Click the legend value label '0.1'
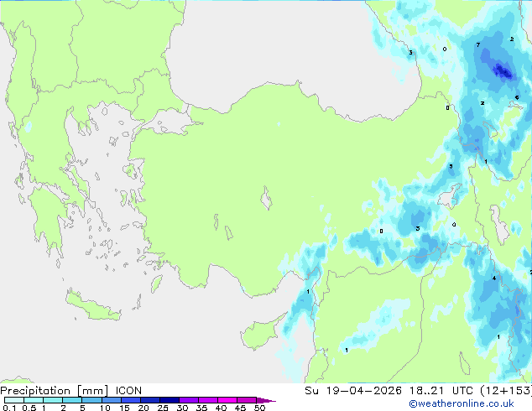Image resolution: width=532 pixels, height=411 pixels. point(9,408)
